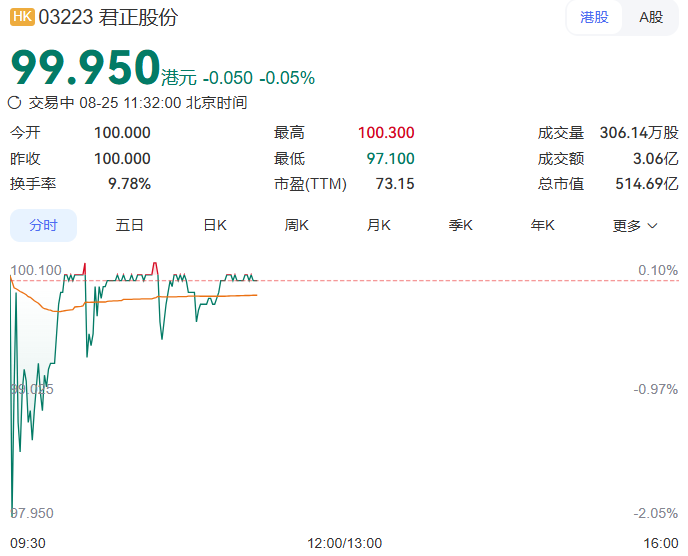Viewport: 688px width, 556px height.
Task: Open the 月K chart tab
Action: click(379, 225)
